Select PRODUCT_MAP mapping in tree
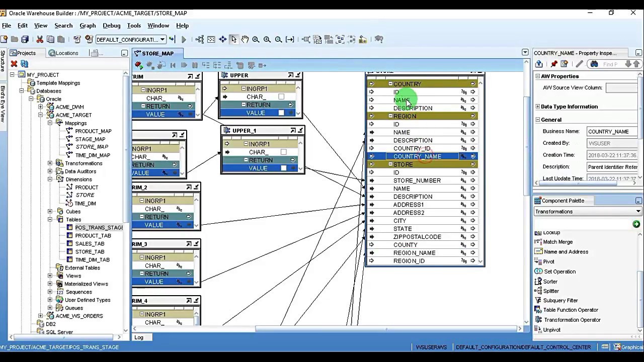 pos(93,131)
